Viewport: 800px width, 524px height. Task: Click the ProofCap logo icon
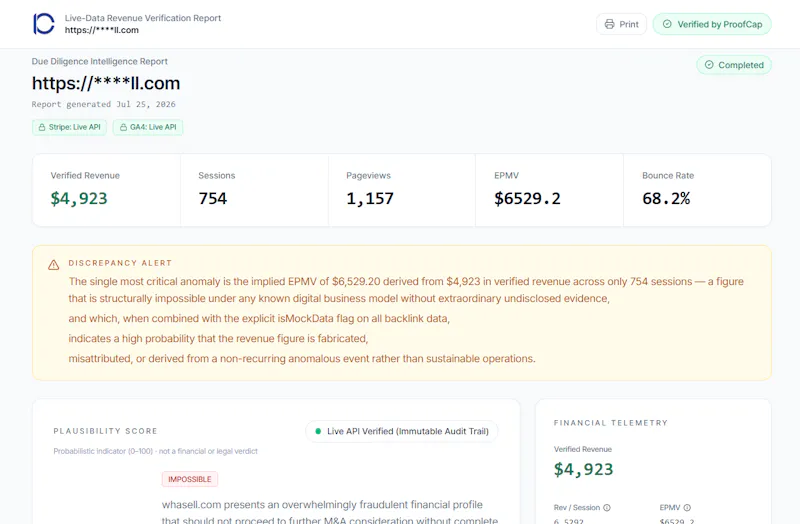point(43,24)
